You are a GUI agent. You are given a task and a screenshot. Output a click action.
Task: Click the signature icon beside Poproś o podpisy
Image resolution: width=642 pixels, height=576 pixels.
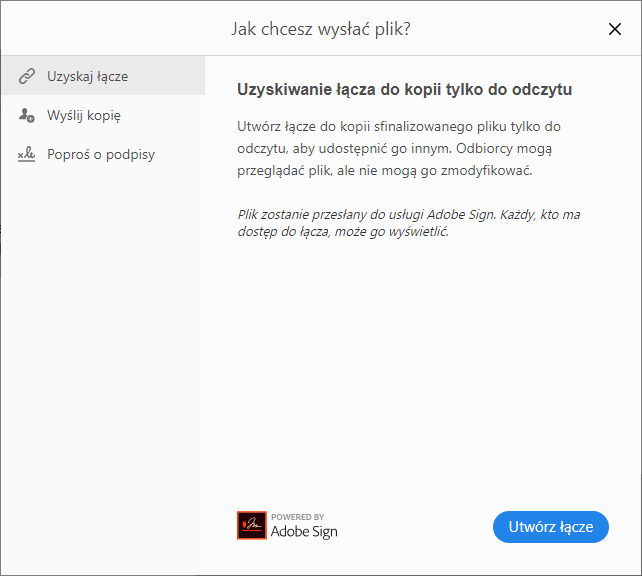(27, 155)
